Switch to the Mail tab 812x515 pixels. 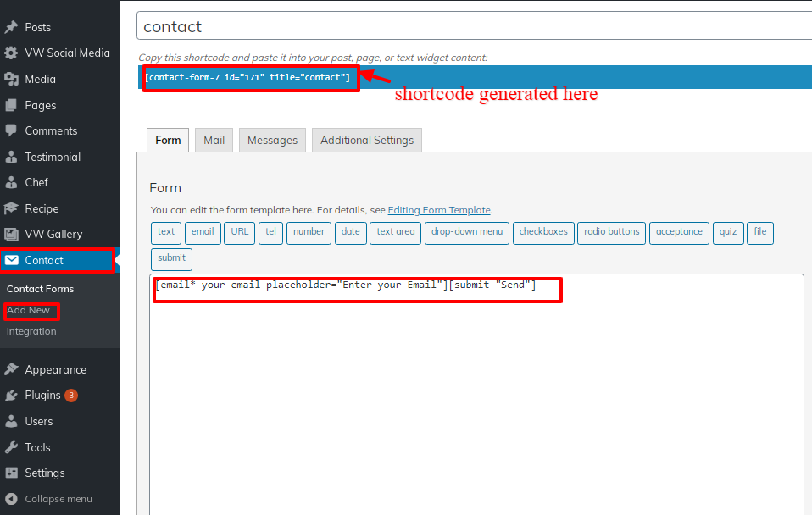pos(214,140)
